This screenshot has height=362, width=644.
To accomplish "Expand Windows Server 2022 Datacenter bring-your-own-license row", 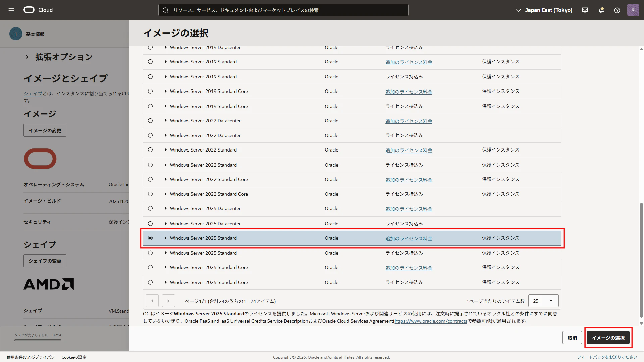I will [x=166, y=135].
